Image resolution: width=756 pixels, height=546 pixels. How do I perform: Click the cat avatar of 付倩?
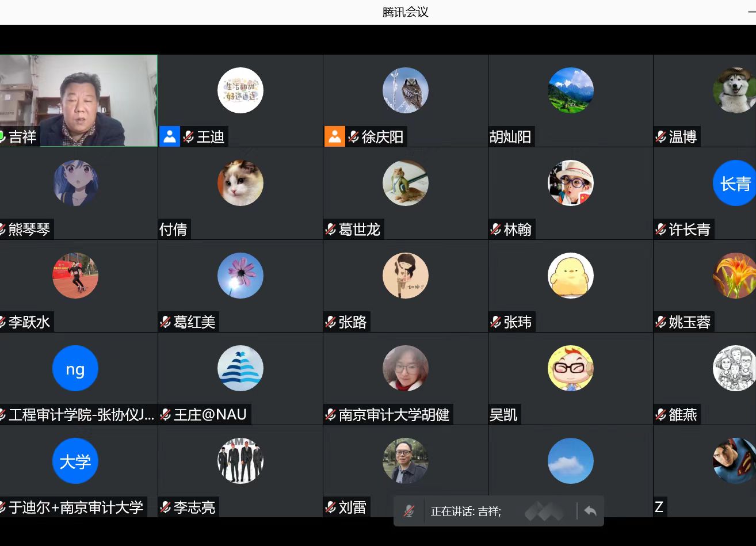240,183
